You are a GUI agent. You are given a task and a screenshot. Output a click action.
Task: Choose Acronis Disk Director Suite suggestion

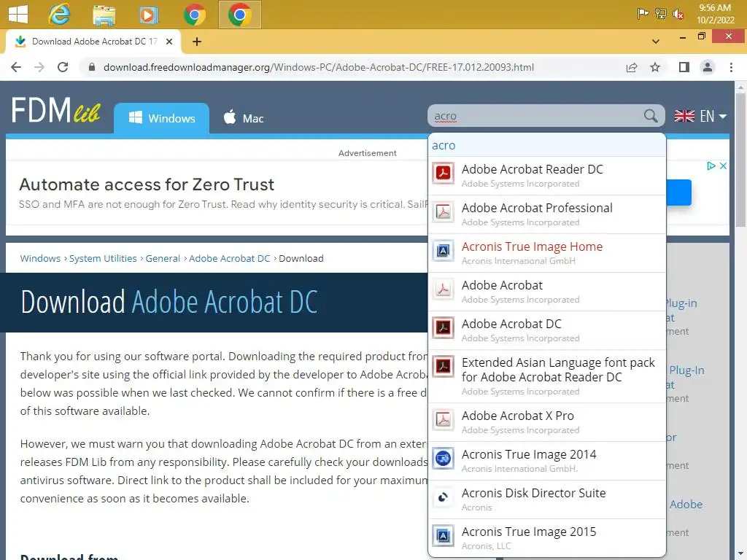[547, 499]
